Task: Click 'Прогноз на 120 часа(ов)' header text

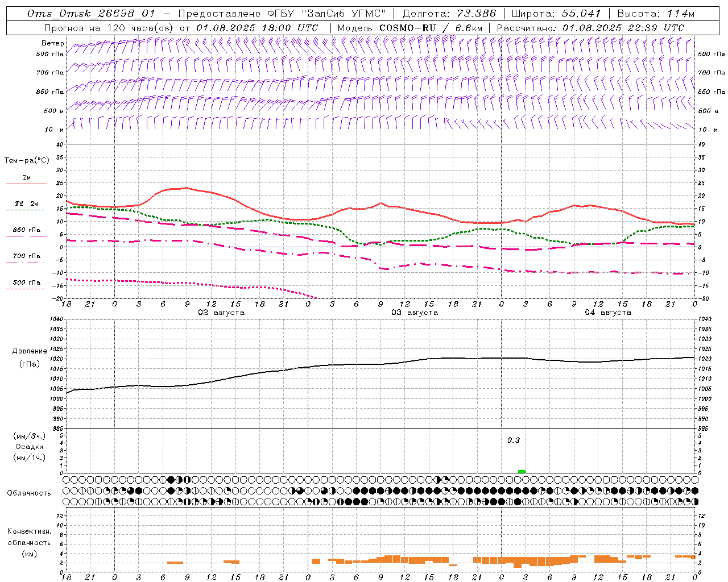Action: [x=109, y=27]
